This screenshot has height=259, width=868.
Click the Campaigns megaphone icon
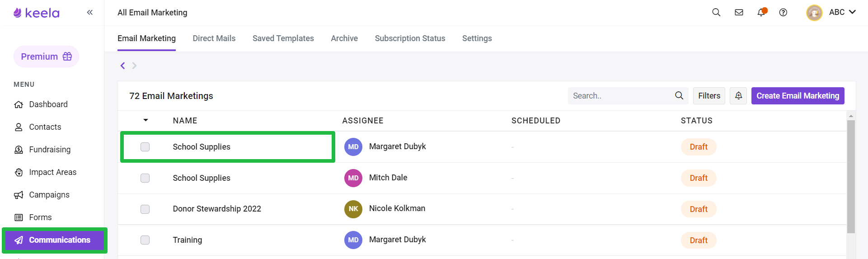(x=19, y=195)
